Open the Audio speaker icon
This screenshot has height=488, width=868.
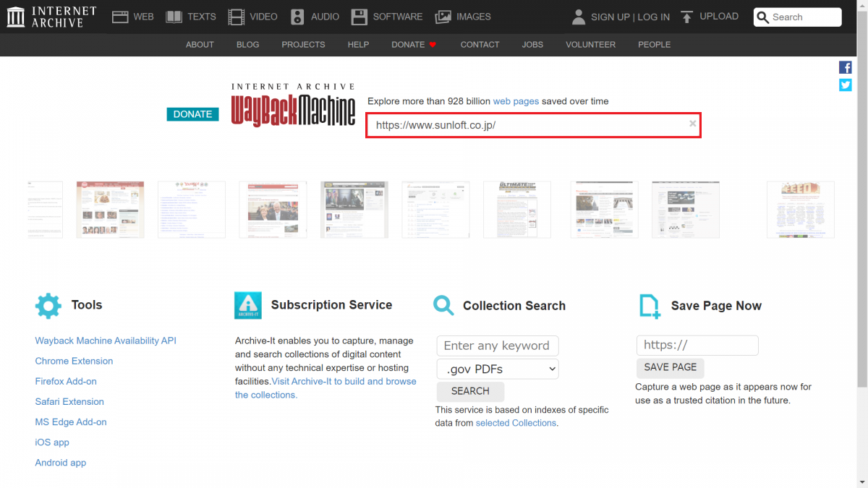point(297,17)
